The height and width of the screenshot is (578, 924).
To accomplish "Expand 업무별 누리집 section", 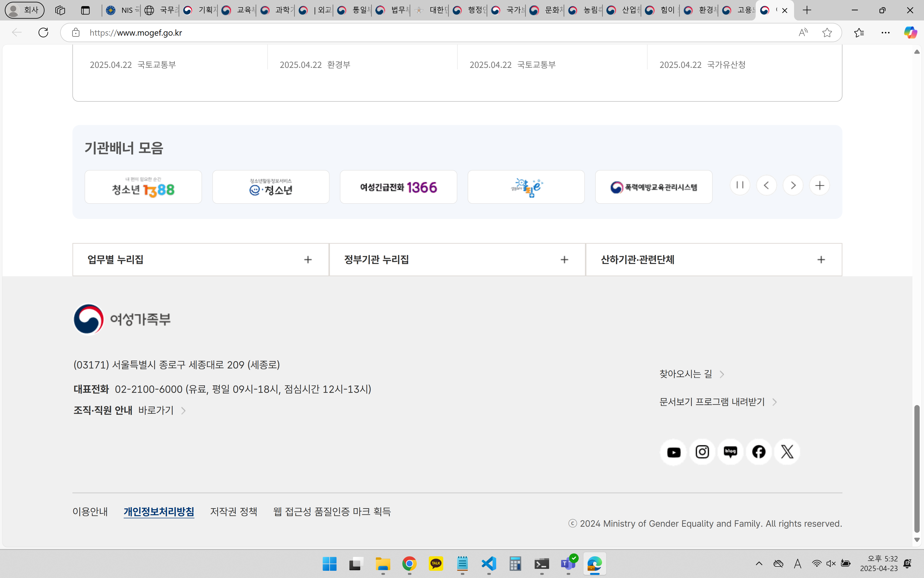I will [201, 260].
